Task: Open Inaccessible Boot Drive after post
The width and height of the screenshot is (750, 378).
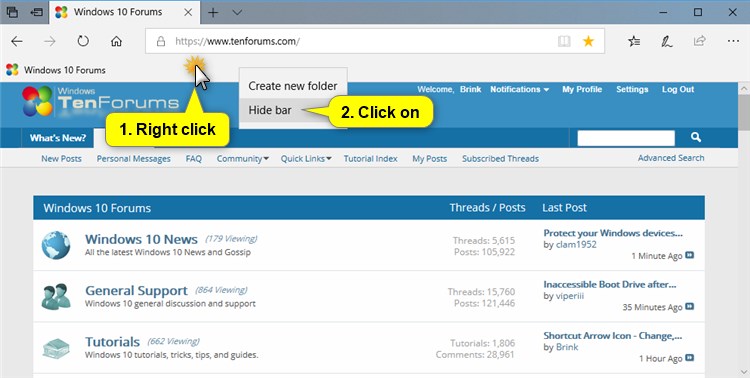Action: (610, 284)
